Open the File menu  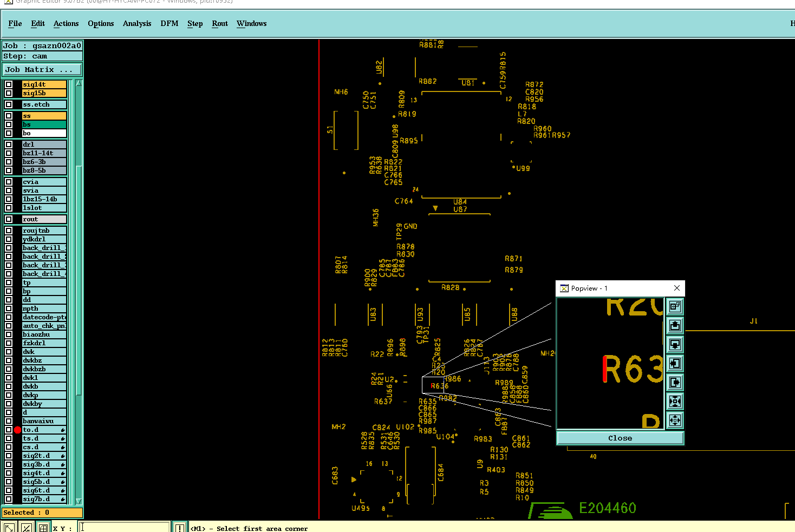click(x=15, y=23)
